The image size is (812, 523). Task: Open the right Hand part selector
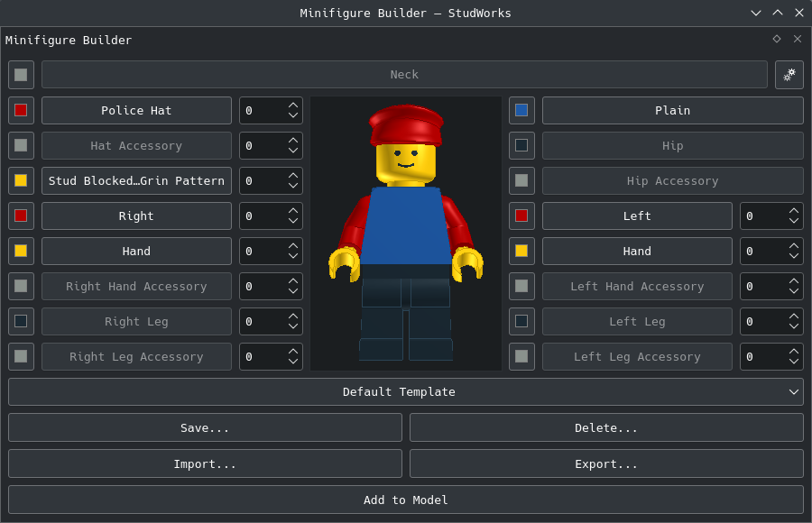[x=137, y=252]
